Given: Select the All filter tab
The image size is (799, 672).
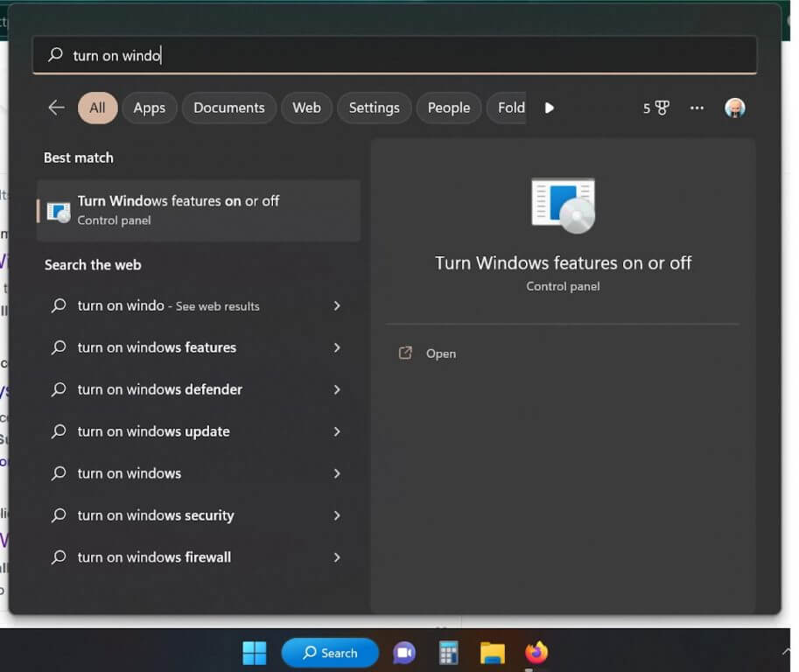Looking at the screenshot, I should (x=97, y=108).
